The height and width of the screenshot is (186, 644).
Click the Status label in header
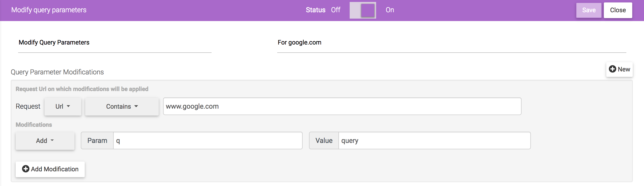[x=315, y=10]
